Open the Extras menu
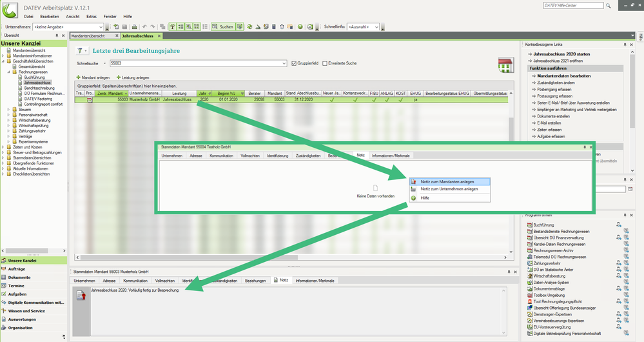644x342 pixels. click(x=92, y=15)
